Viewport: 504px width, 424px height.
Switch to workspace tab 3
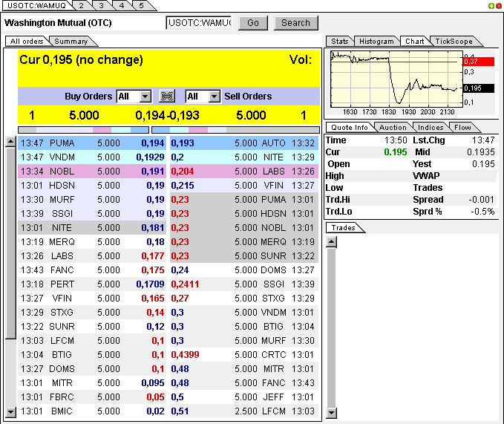click(101, 6)
